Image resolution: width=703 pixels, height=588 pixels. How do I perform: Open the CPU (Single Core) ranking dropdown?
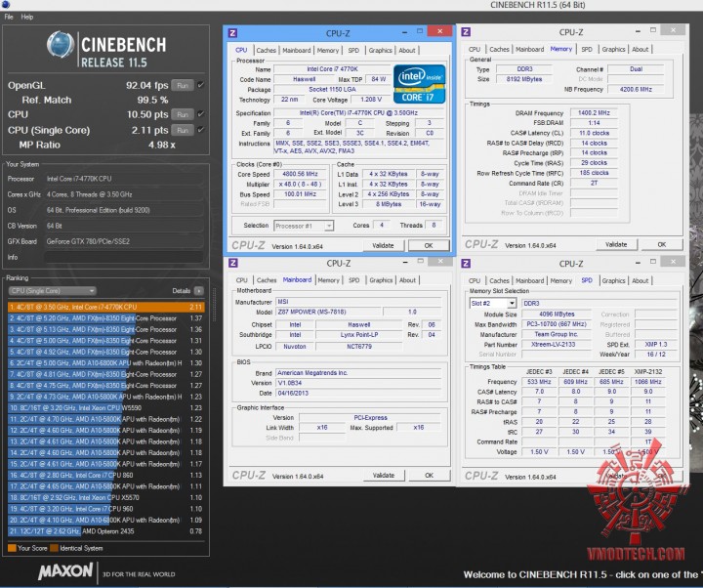coord(52,291)
